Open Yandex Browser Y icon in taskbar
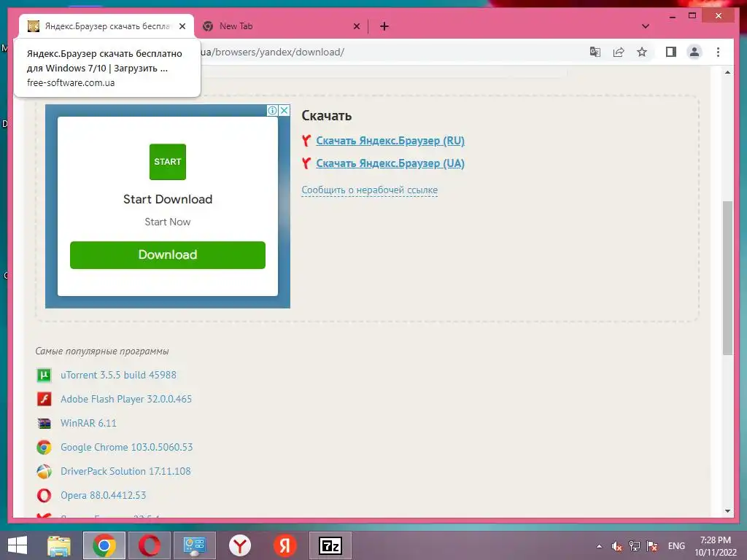Viewport: 747px width, 560px height. coord(239,545)
